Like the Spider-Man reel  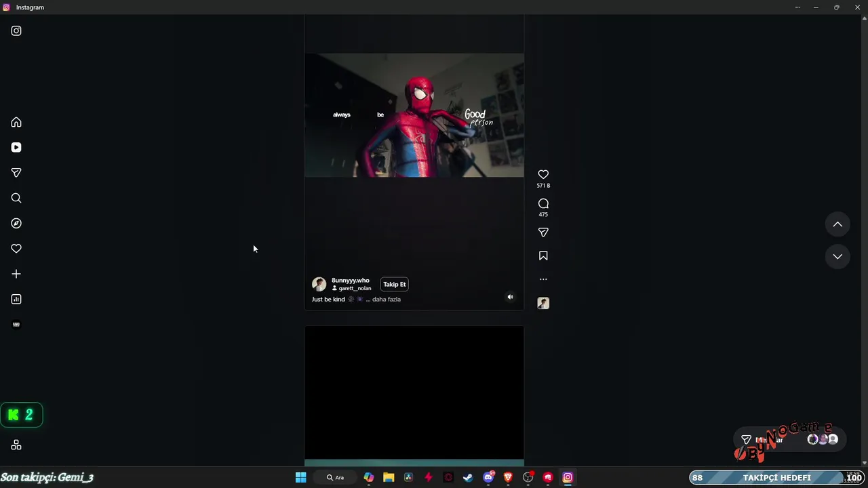click(x=543, y=174)
